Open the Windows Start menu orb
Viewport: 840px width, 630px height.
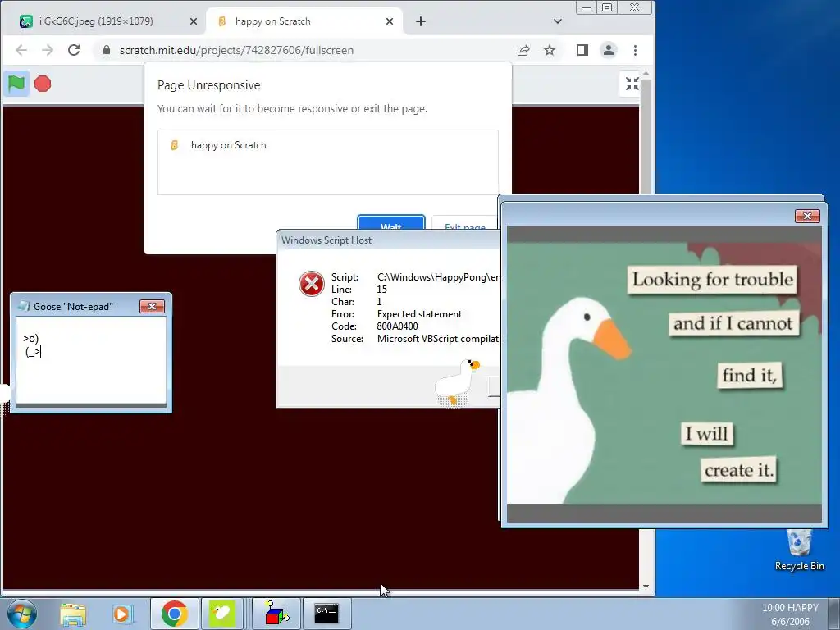(22, 614)
